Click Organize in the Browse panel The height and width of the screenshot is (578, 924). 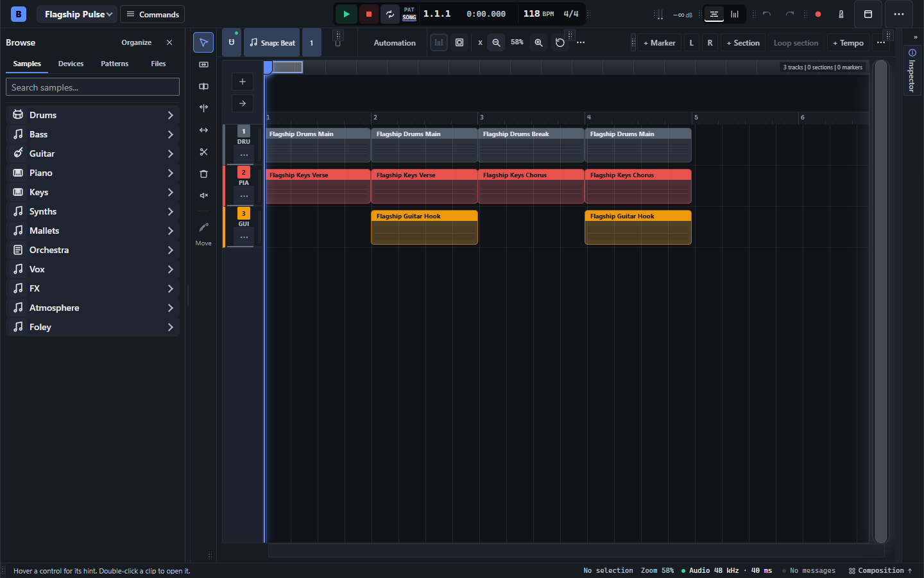click(x=137, y=42)
